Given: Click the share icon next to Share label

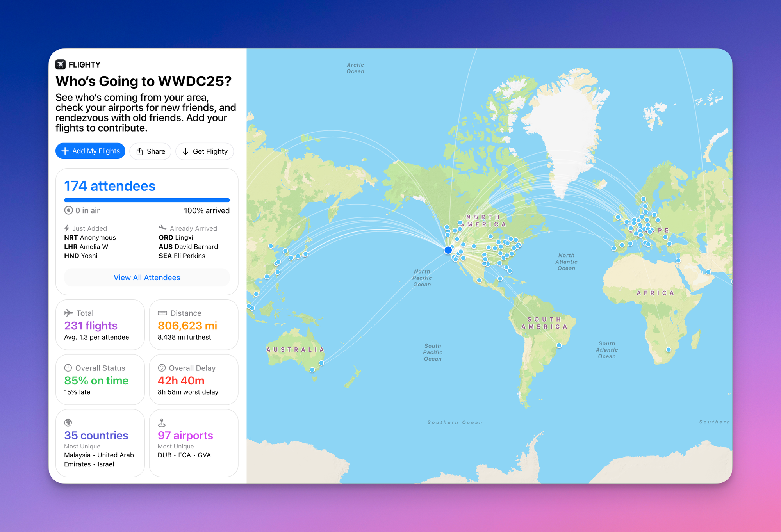Looking at the screenshot, I should pyautogui.click(x=139, y=151).
